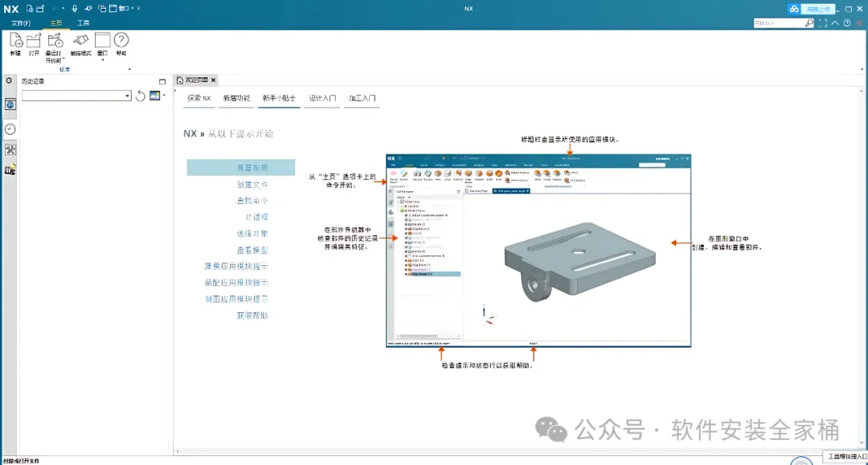The width and height of the screenshot is (868, 465).
Task: Expand the standard ribbon group options arrow
Action: click(129, 69)
